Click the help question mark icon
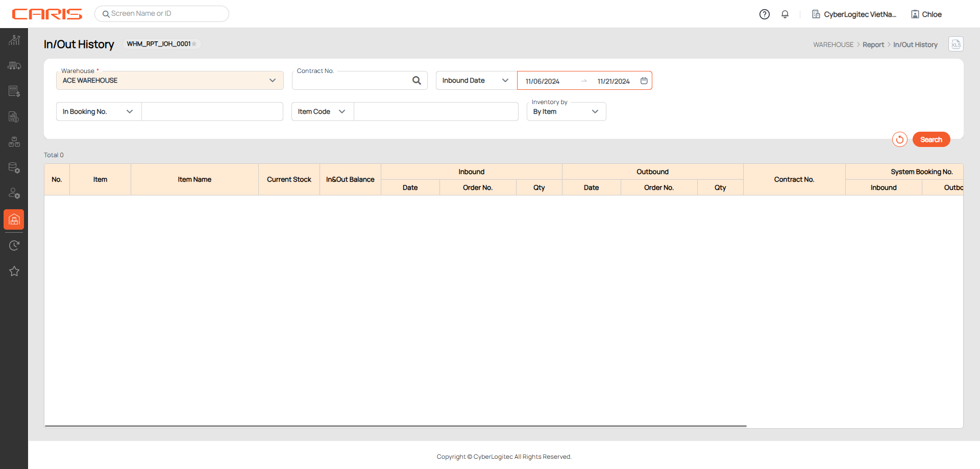980x469 pixels. coord(764,14)
